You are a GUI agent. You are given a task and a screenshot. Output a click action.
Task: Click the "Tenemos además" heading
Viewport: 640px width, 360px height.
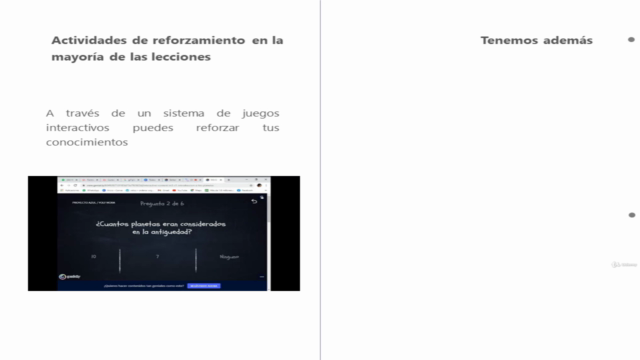tap(536, 40)
